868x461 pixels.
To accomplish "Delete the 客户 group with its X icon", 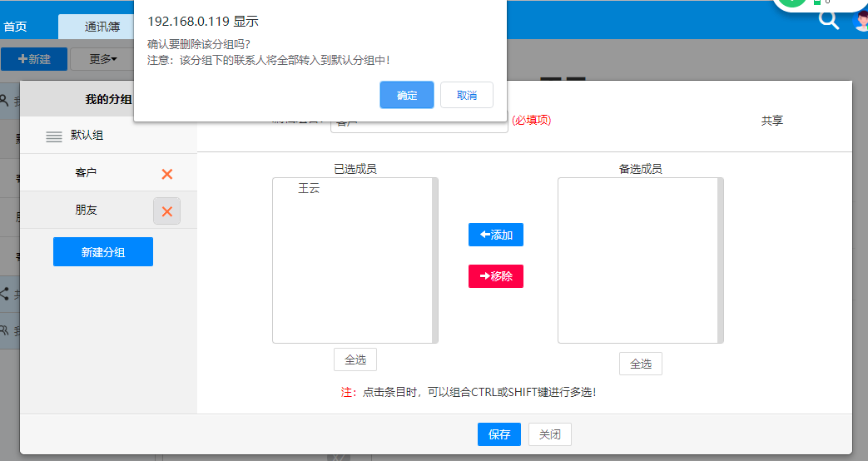I will point(166,174).
